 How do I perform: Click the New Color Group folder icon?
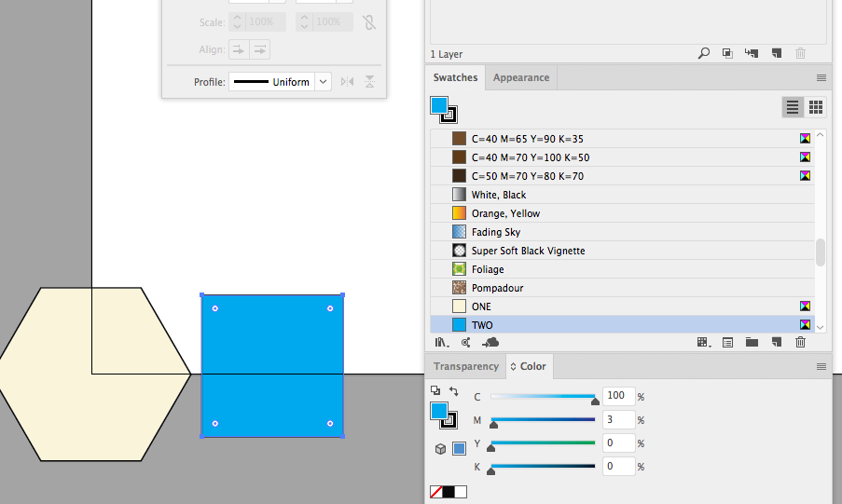coord(752,343)
